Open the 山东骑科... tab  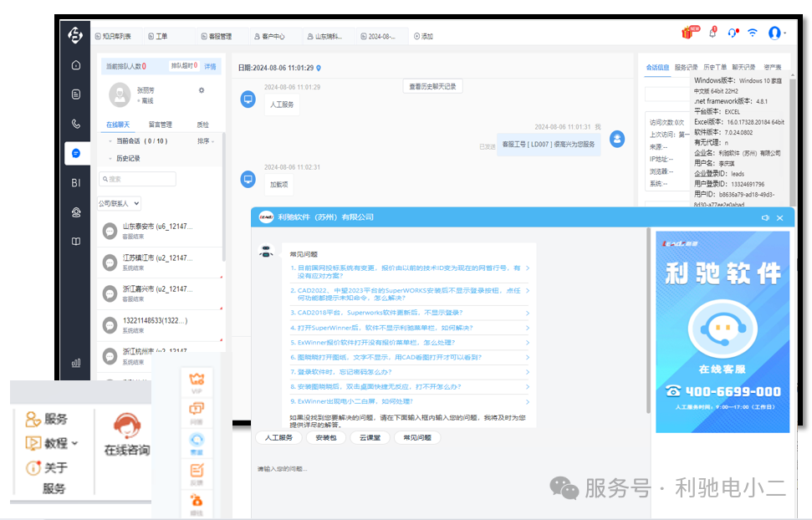pos(324,36)
